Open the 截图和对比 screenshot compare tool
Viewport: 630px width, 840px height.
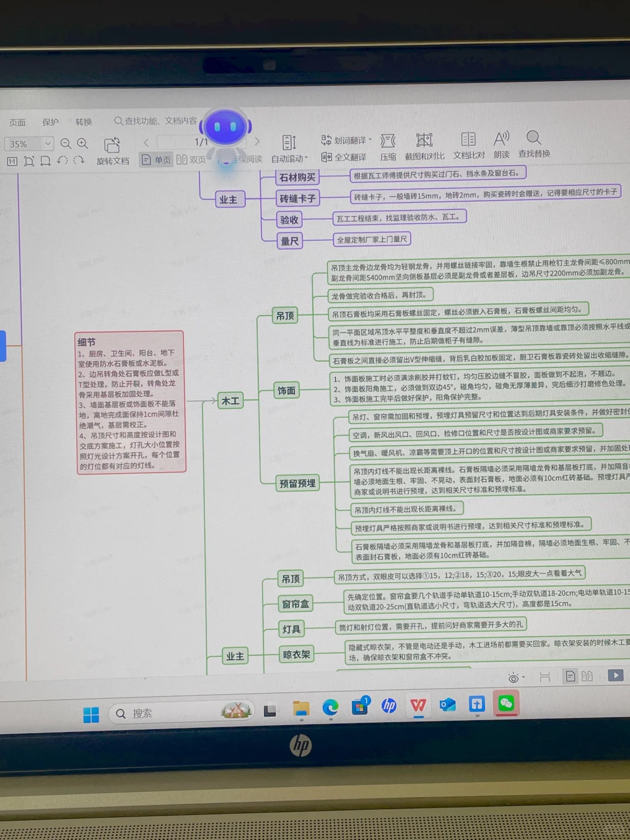point(425,146)
